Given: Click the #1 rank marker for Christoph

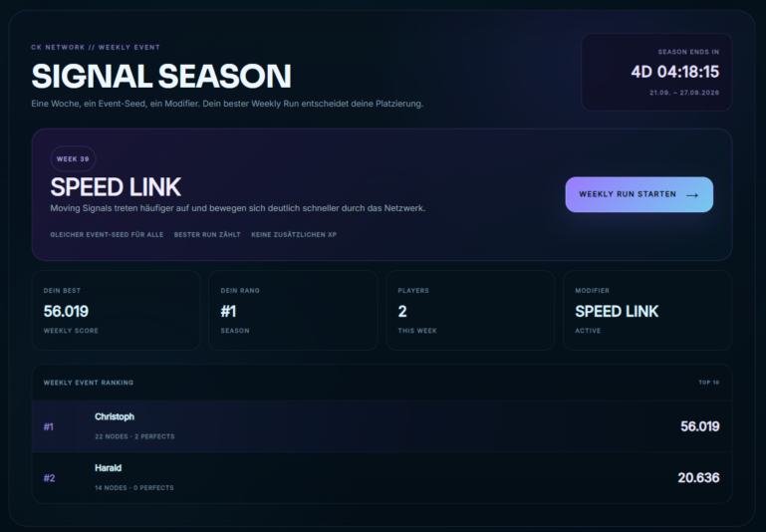Looking at the screenshot, I should 49,427.
